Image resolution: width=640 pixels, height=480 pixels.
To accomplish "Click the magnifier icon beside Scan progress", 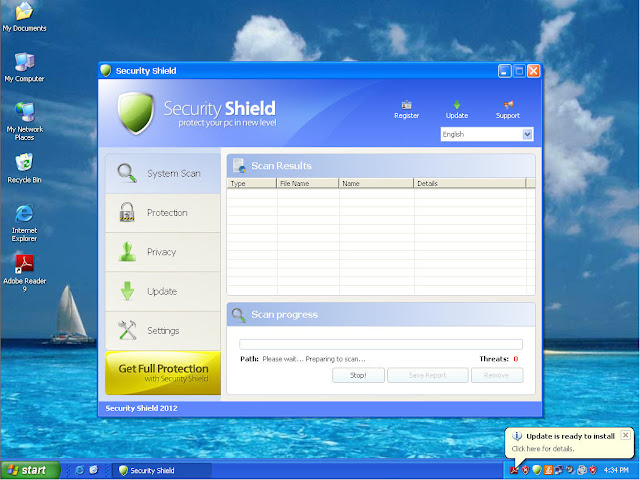I will coord(238,315).
